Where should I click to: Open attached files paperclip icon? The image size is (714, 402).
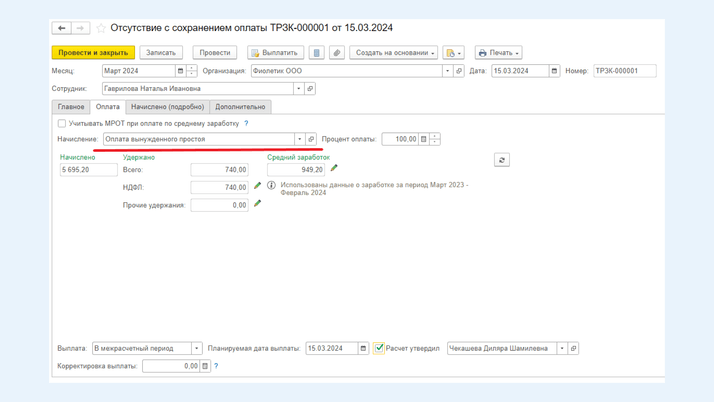pyautogui.click(x=337, y=53)
